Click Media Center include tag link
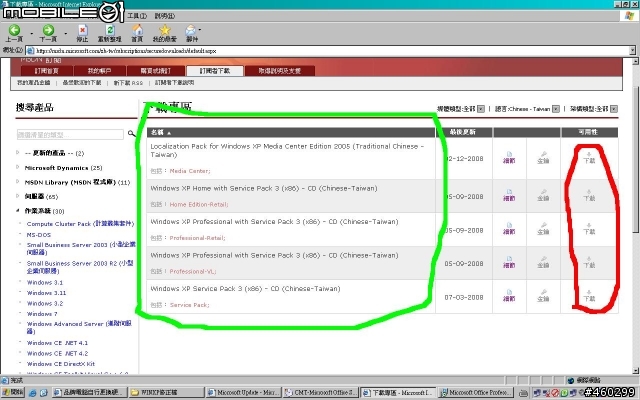The width and height of the screenshot is (640, 400). [190, 171]
